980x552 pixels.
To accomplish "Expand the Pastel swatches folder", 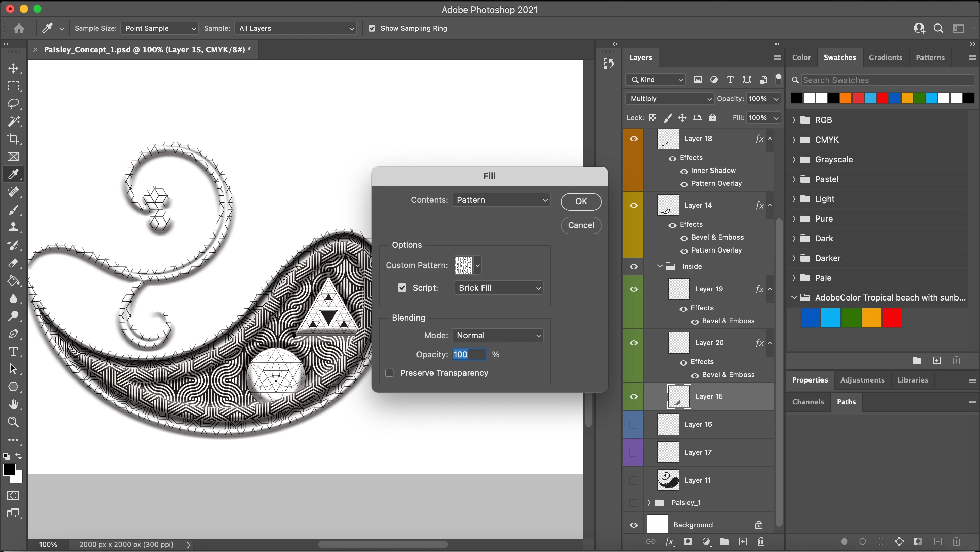I will click(x=794, y=179).
